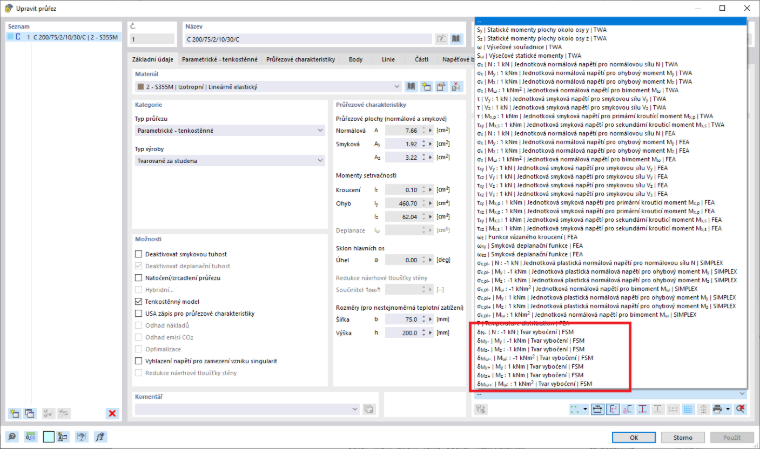Screen dimensions: 760x449
Task: Open the arrow menu of Ohyb Iy 460.70
Action: (430, 204)
